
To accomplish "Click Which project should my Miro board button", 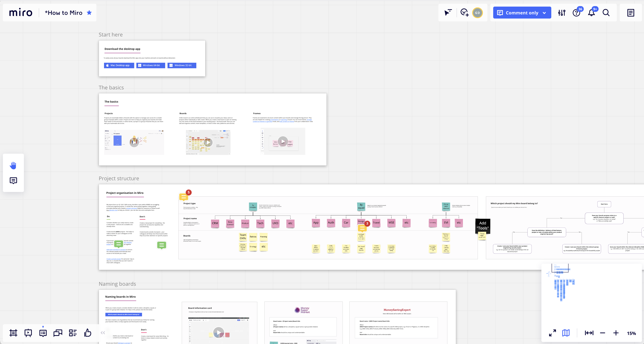I will pos(124,315).
